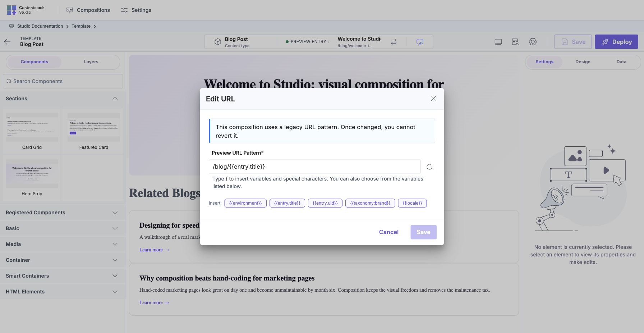Expand the HTML Elements group
Screen dimensions: 644x333
(63, 292)
